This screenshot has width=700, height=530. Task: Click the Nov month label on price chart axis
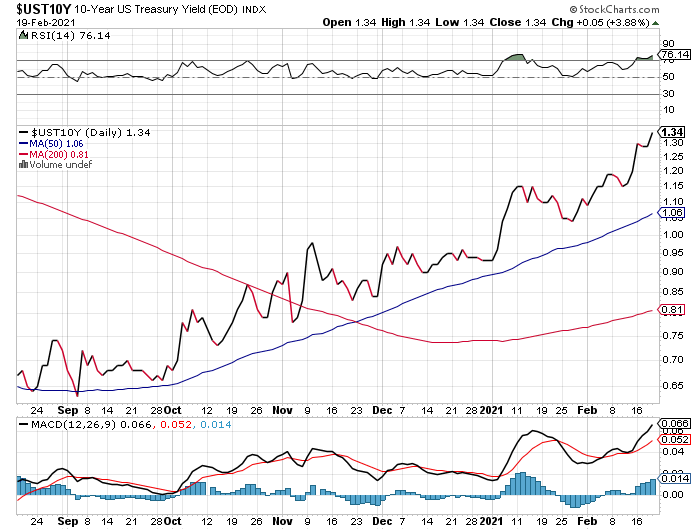click(x=282, y=409)
